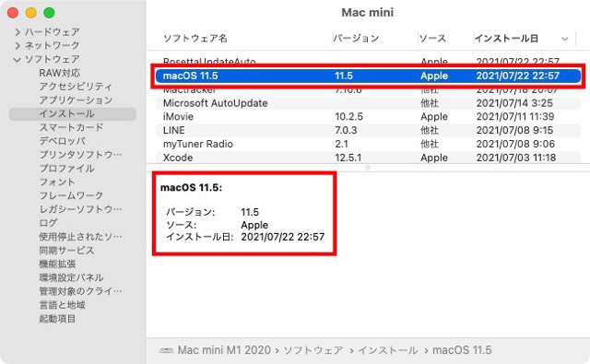Sort by ソース column header

(432, 39)
